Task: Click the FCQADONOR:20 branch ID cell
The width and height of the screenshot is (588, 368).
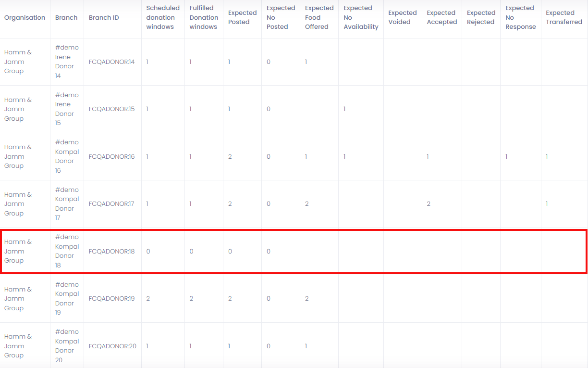Action: (112, 346)
